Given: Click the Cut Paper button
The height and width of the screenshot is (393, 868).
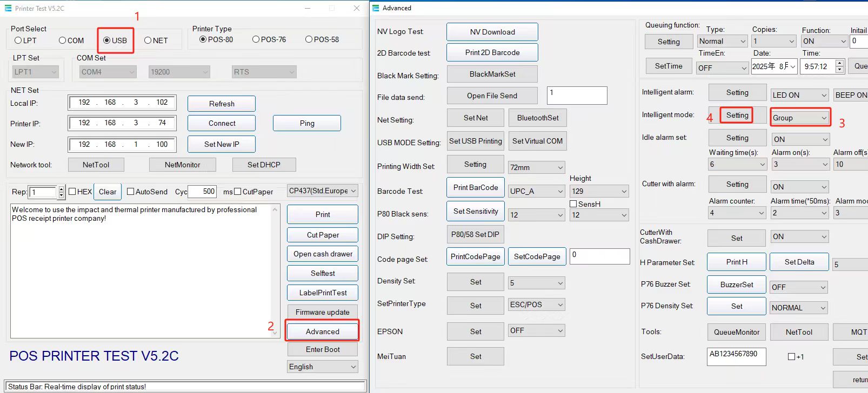Looking at the screenshot, I should tap(323, 235).
